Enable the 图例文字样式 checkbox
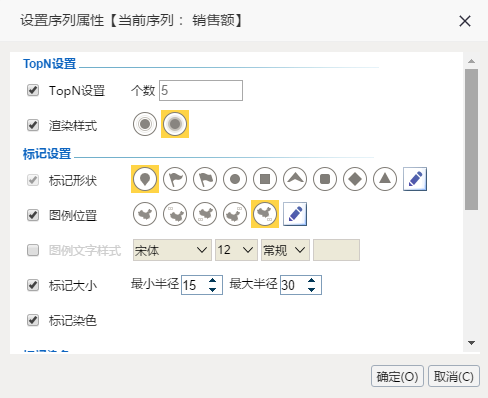 pos(33,250)
